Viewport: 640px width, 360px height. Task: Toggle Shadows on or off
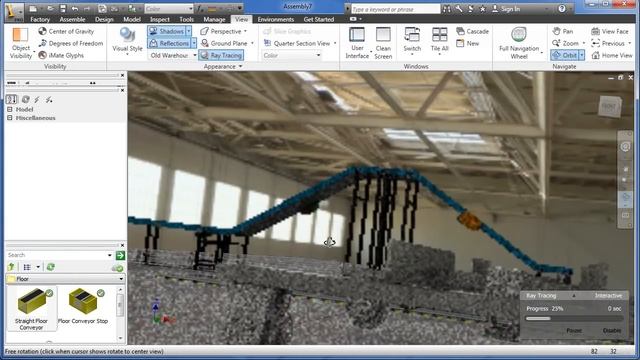(x=167, y=31)
